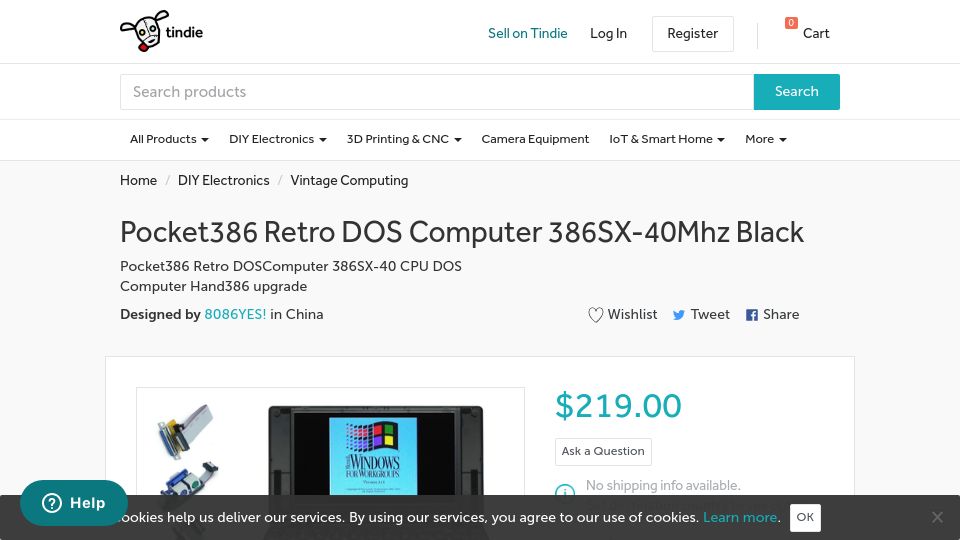960x540 pixels.
Task: Focus the Search products field
Action: tap(437, 92)
